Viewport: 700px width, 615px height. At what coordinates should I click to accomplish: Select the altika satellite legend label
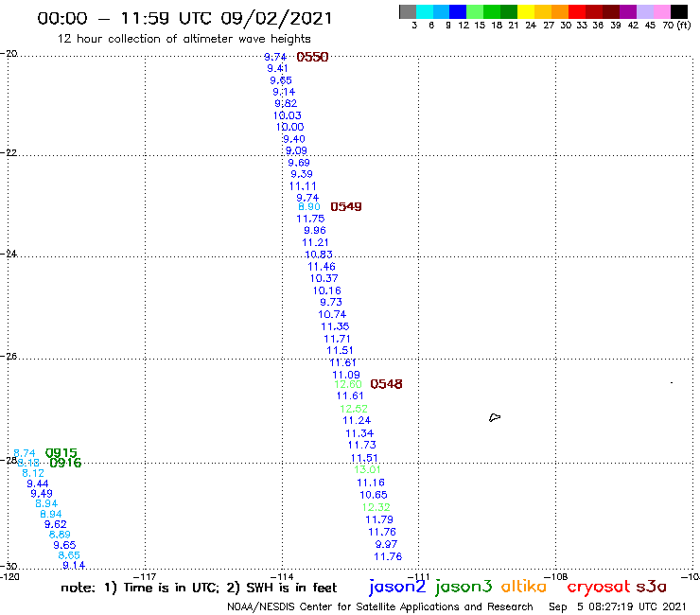[523, 587]
